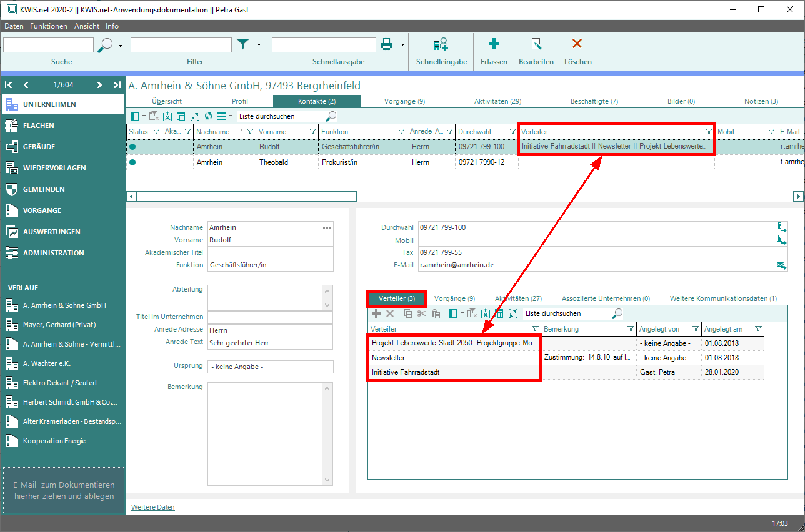Open the Verteiler column filter in the Kontakte grid
Screen dimensions: 805x532
[x=709, y=132]
